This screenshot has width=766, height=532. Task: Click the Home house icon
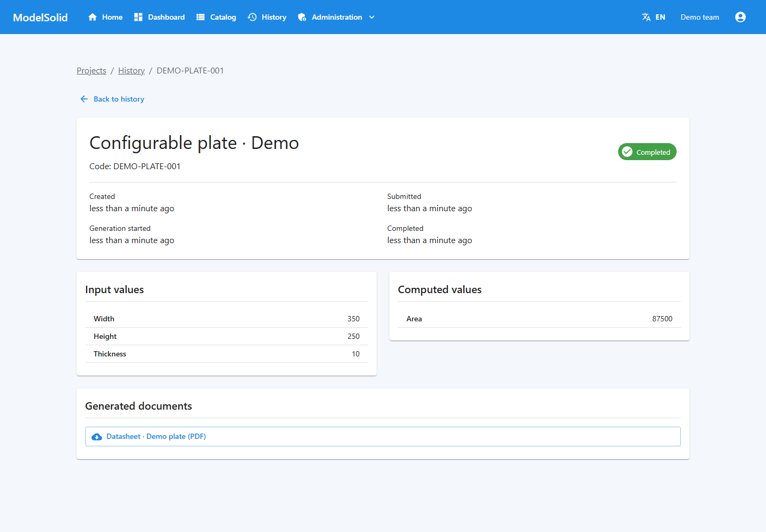pos(93,17)
